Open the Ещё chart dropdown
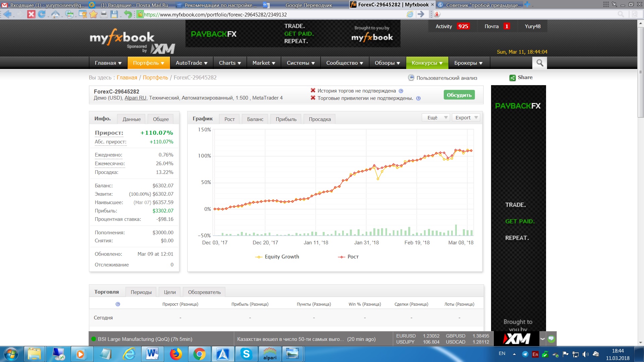 (435, 118)
